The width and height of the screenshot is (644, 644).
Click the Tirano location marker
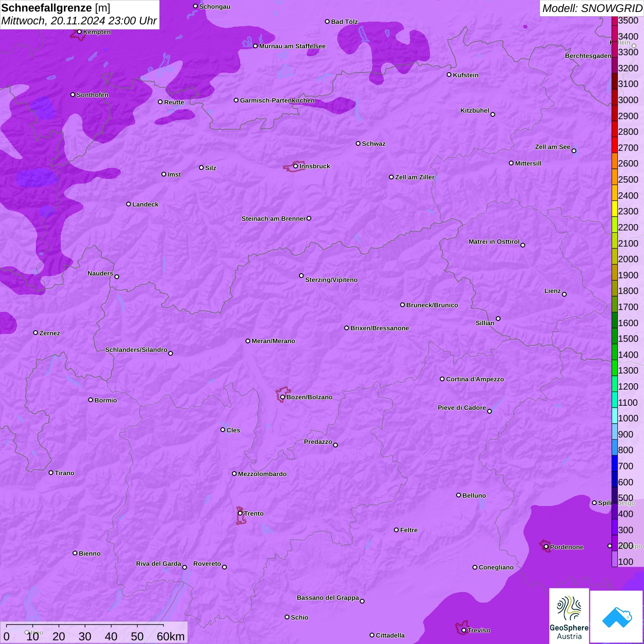(x=51, y=472)
